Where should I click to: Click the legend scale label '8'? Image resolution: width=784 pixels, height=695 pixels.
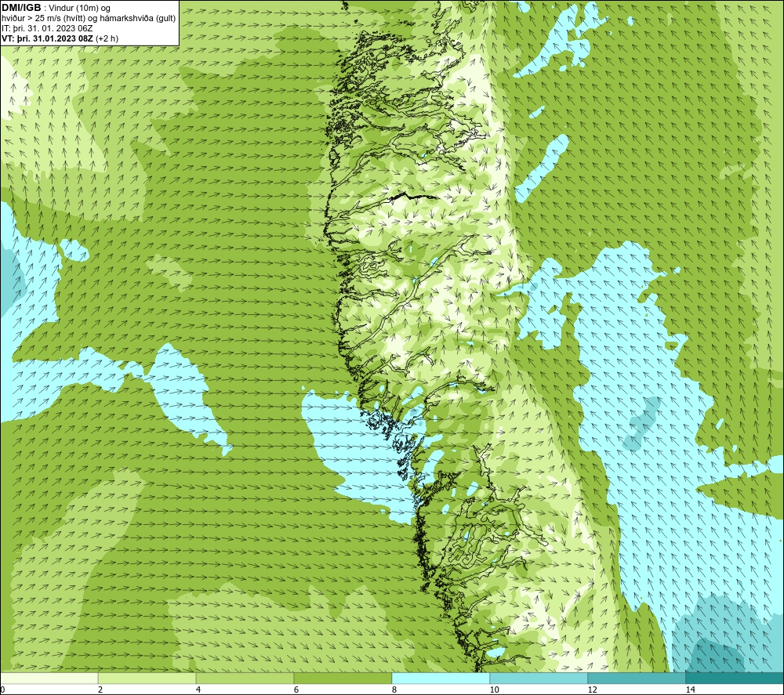394,690
